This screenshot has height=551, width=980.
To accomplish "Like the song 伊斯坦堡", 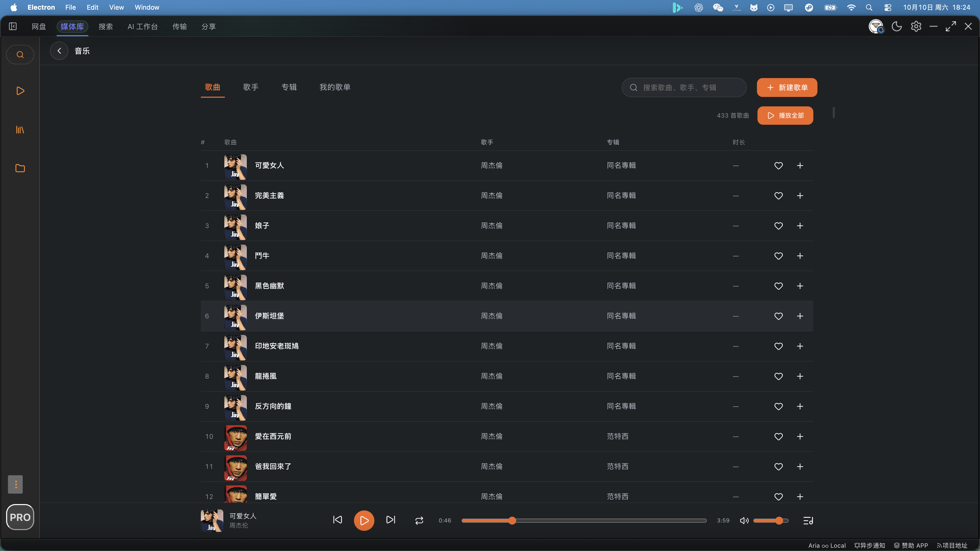I will pos(779,316).
